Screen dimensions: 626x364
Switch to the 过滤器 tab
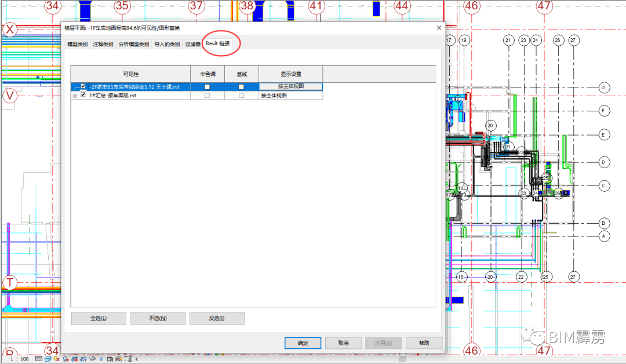tap(192, 44)
